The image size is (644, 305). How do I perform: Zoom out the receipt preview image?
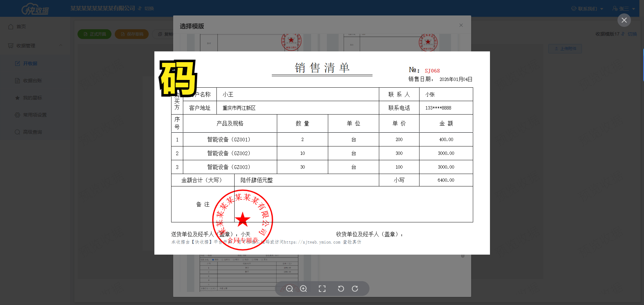289,289
